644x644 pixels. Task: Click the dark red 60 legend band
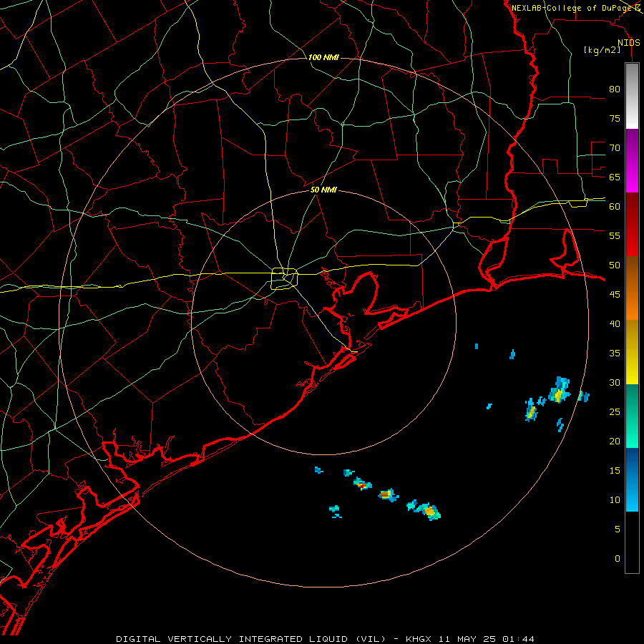tap(632, 207)
